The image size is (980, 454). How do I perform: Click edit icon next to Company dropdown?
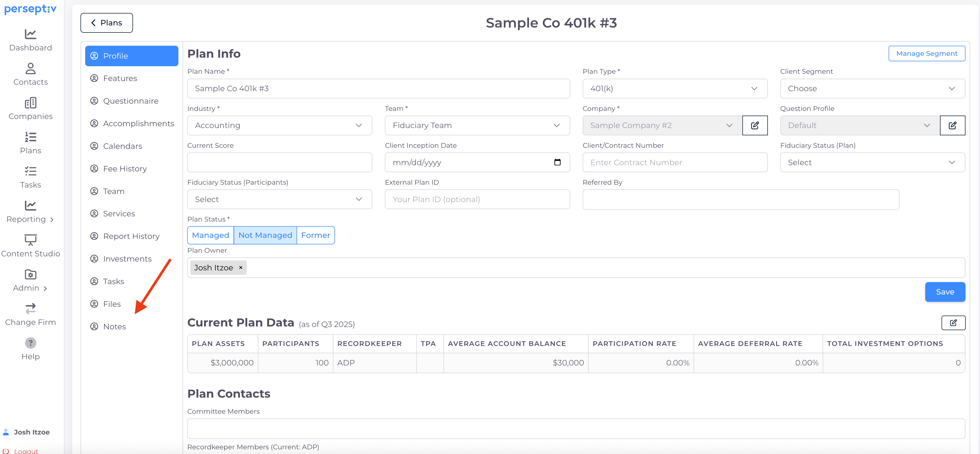[755, 126]
